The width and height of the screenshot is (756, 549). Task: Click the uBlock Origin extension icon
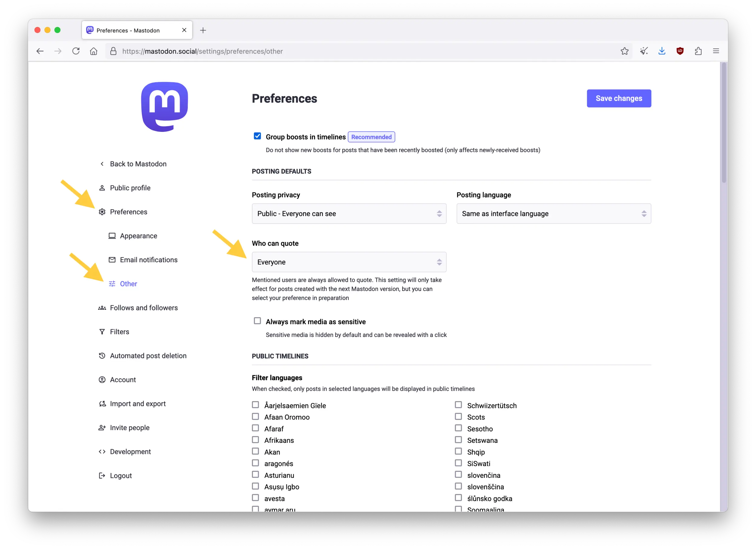pos(680,51)
